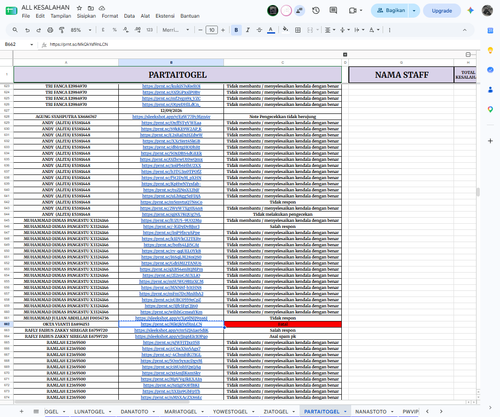This screenshot has width=500, height=417.
Task: Open the Edit menu
Action: [x=40, y=16]
